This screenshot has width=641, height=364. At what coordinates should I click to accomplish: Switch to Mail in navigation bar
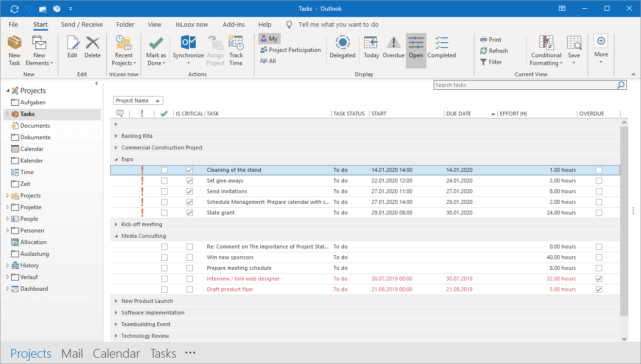(x=72, y=353)
